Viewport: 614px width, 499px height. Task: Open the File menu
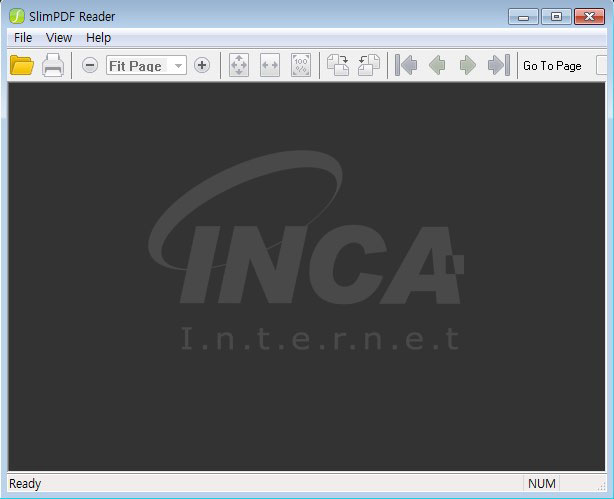coord(23,38)
